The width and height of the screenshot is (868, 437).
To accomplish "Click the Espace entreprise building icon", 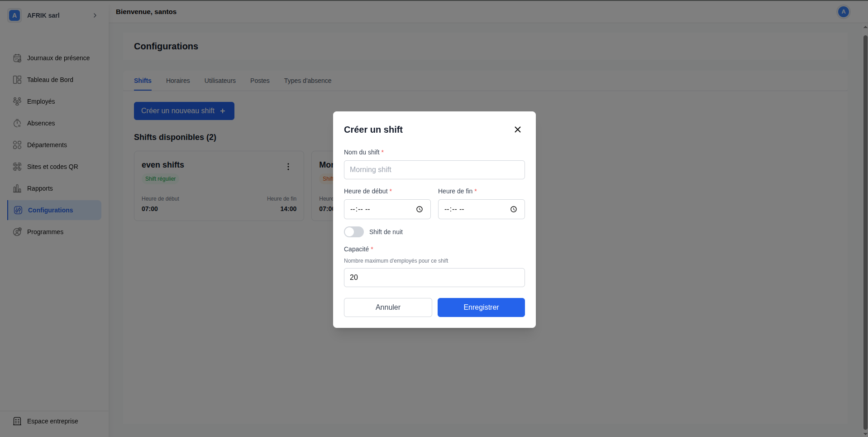I will tap(17, 421).
